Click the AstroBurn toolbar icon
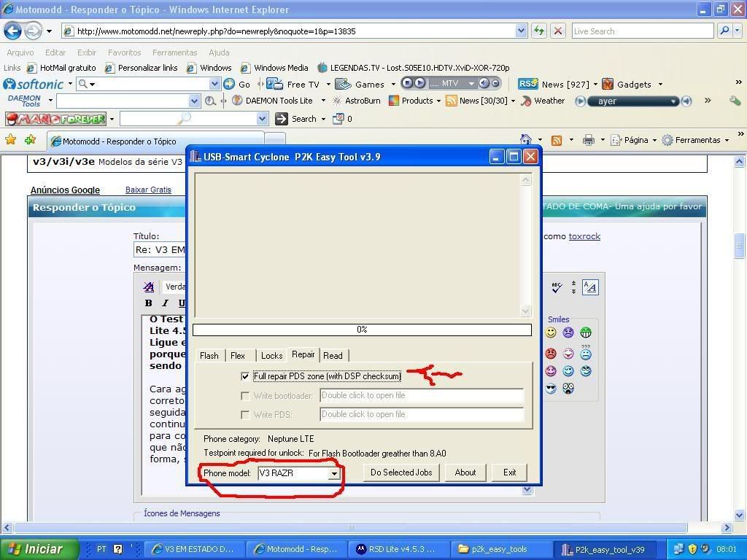The image size is (747, 560). point(337,101)
